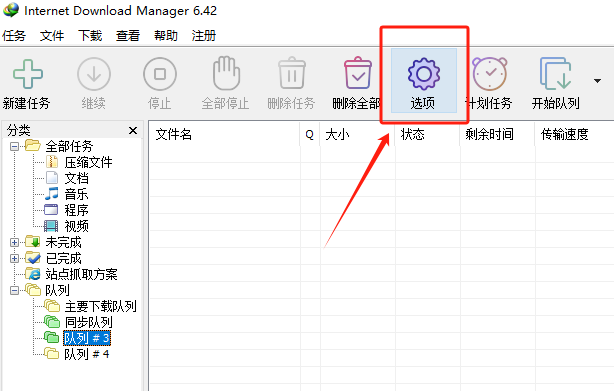614x391 pixels.
Task: Open the 帮助 menu
Action: [166, 36]
